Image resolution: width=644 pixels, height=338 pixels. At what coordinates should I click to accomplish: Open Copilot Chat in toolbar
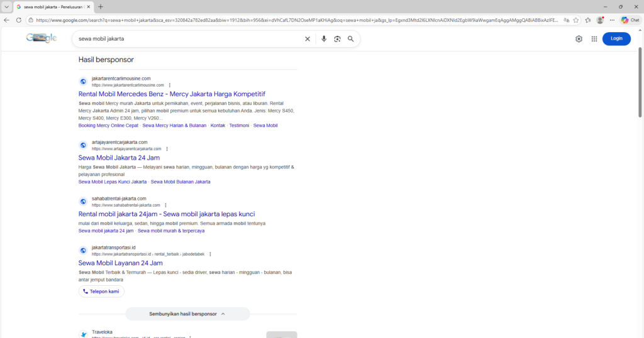pyautogui.click(x=630, y=20)
